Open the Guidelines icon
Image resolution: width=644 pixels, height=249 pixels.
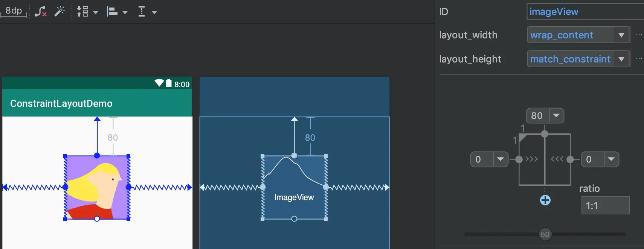click(x=142, y=12)
